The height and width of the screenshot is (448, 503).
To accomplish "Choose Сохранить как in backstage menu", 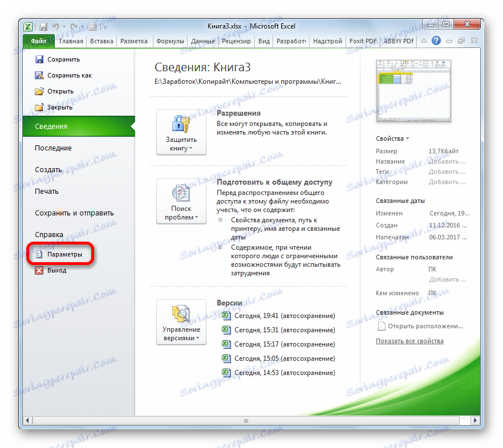I will coord(63,75).
